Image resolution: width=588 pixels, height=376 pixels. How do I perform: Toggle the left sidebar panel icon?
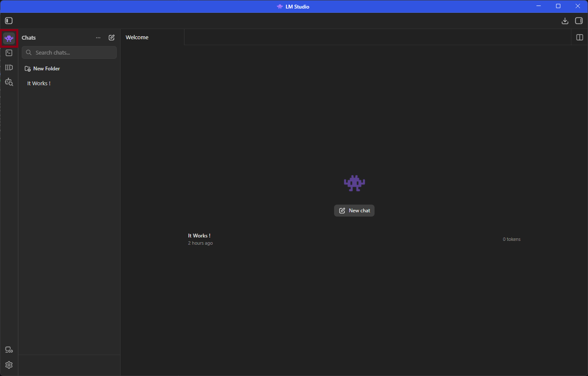pyautogui.click(x=9, y=20)
